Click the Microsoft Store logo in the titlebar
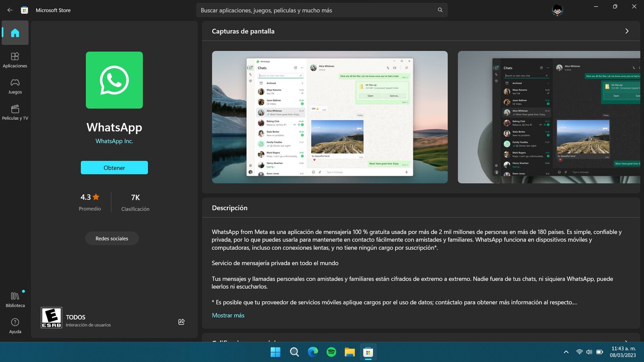Viewport: 644px width, 362px height. (x=24, y=9)
